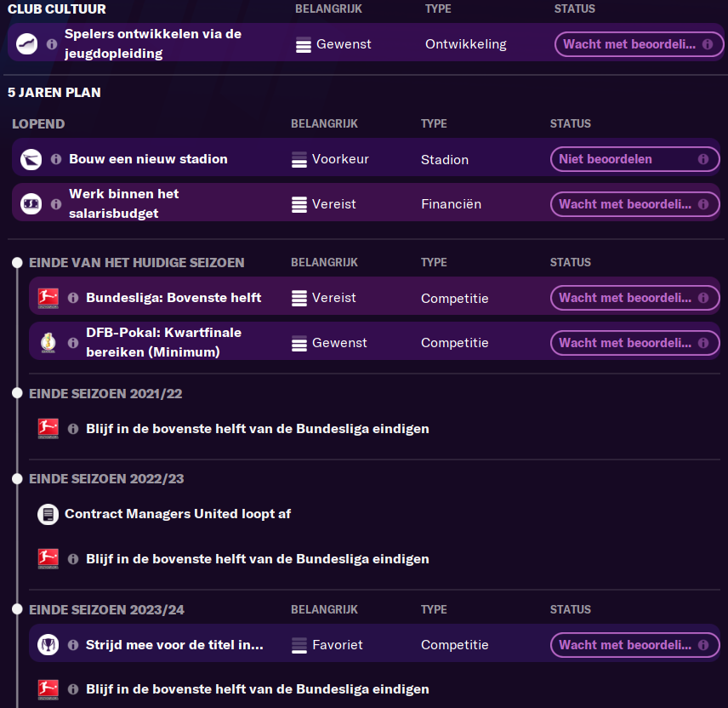
Task: Click the salary budget finance icon
Action: pos(31,204)
